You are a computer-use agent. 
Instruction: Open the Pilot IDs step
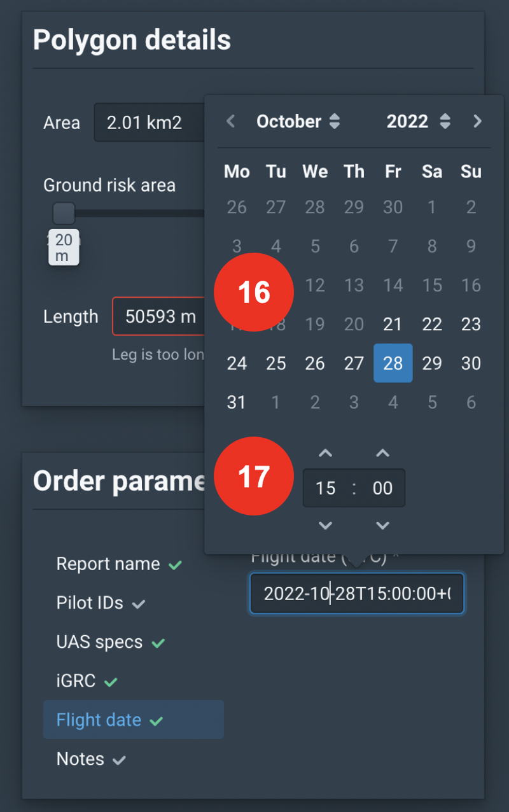coord(90,603)
